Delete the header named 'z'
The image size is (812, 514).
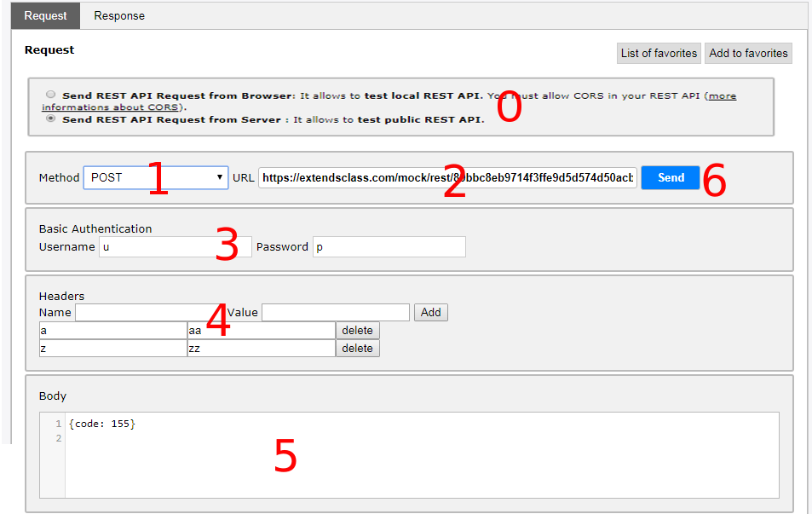click(x=357, y=348)
